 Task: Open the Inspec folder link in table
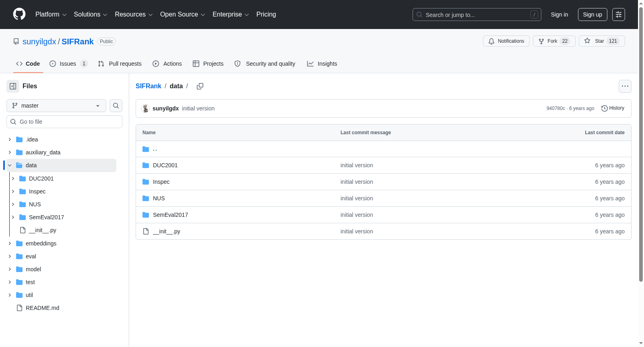point(161,182)
